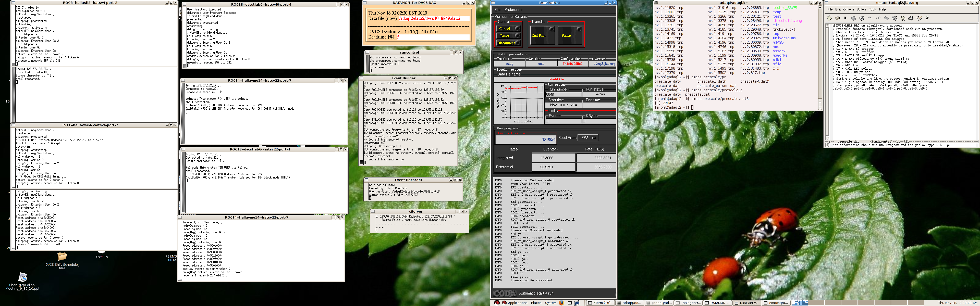The width and height of the screenshot is (980, 306).
Task: Open the emacs File menu
Action: click(x=830, y=9)
